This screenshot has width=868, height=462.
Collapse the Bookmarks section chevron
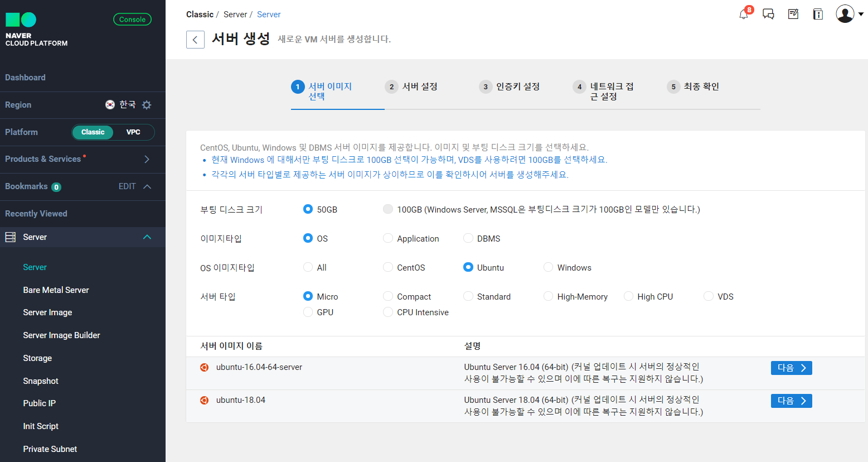tap(147, 186)
